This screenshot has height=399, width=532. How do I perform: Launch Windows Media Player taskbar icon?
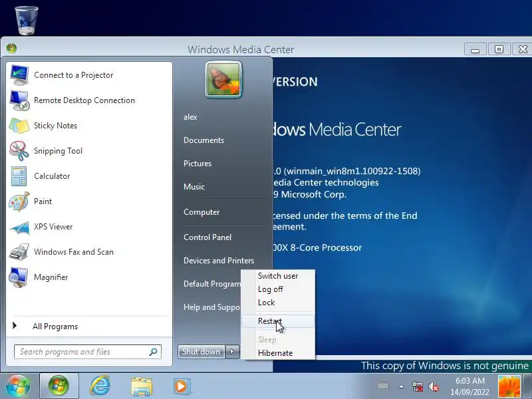pos(182,386)
